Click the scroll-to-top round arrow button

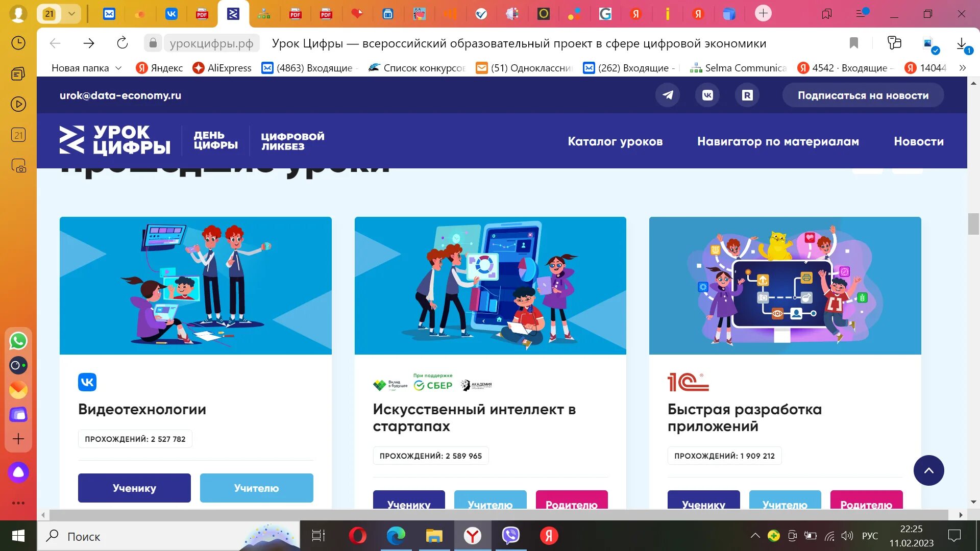928,470
